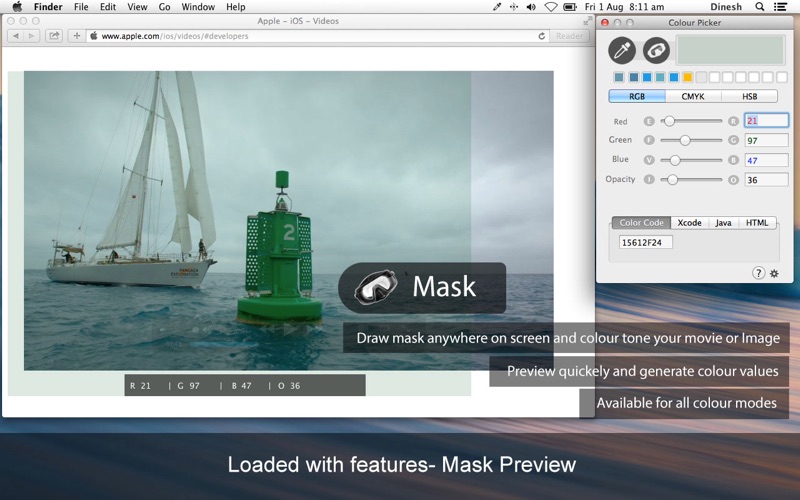Screen dimensions: 800x500
Task: Switch colour mode to HSB
Action: (x=749, y=97)
